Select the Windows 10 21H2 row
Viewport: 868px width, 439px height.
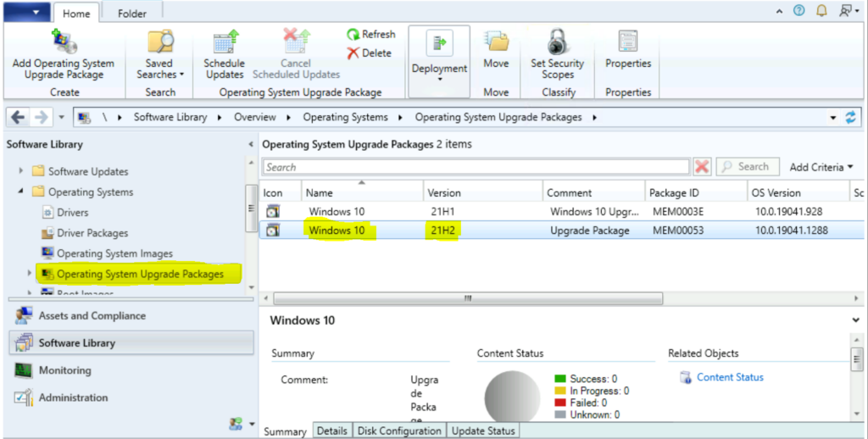click(x=561, y=231)
